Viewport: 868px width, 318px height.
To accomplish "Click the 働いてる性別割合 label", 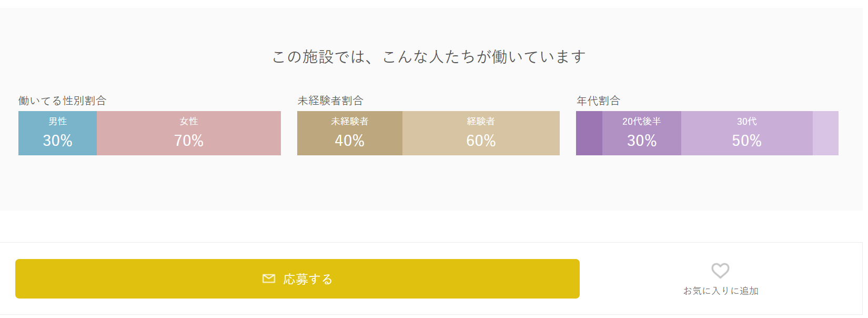I will (63, 101).
